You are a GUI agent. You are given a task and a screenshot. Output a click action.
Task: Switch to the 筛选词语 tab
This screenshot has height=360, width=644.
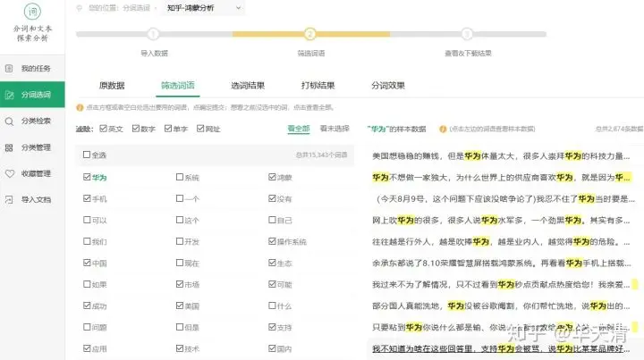tap(178, 85)
